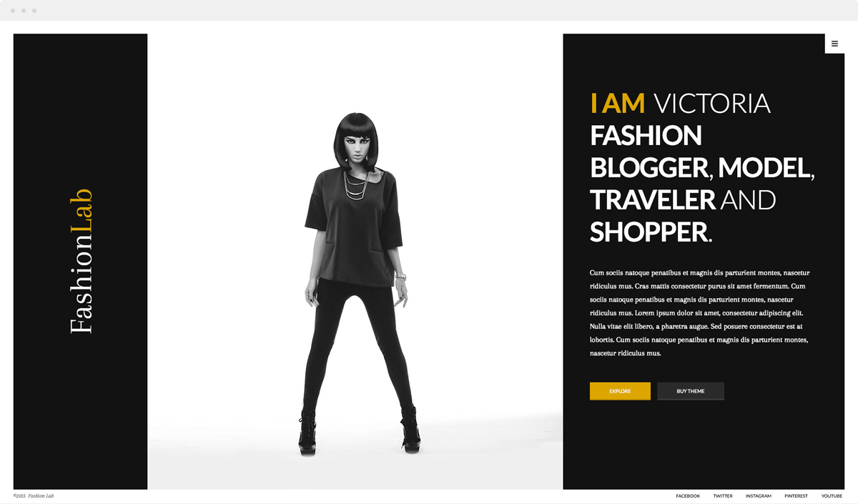This screenshot has width=858, height=504.
Task: Click the BUY THEME button
Action: point(691,391)
